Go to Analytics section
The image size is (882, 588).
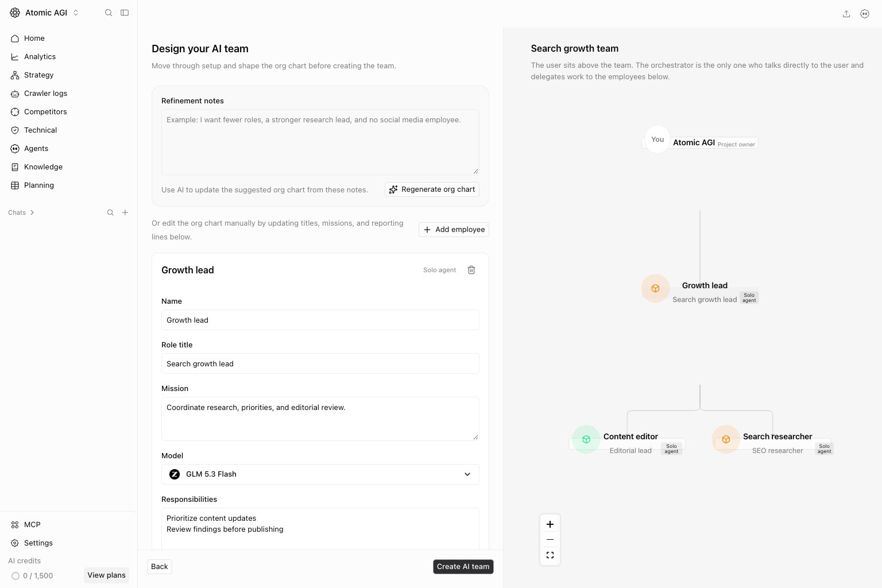coord(69,57)
